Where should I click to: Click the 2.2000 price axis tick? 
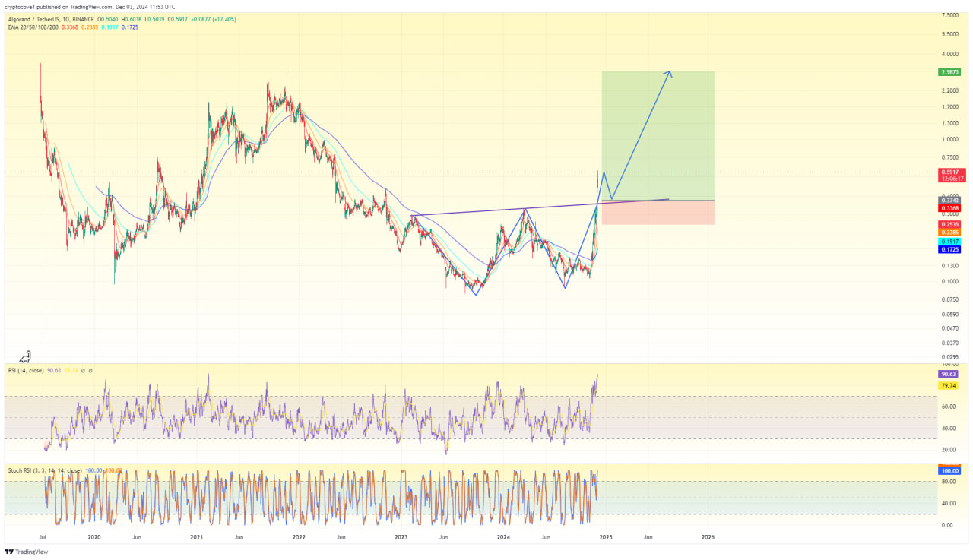(949, 90)
